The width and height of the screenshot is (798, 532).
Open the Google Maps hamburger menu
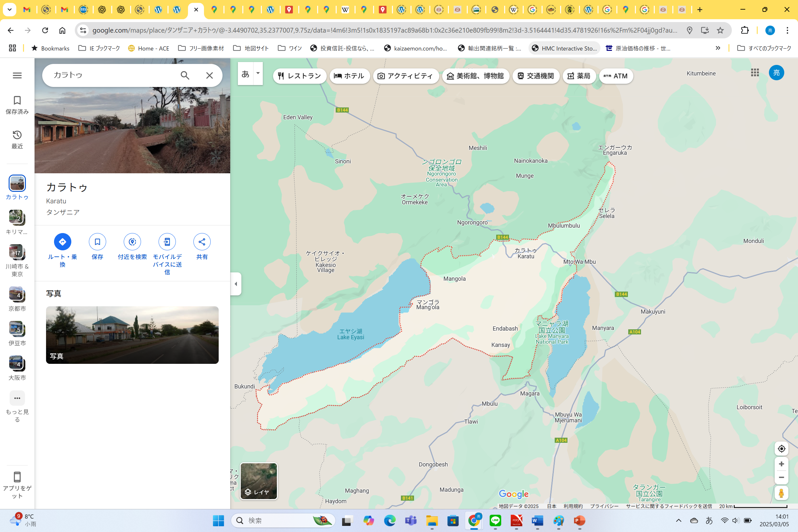coord(17,75)
